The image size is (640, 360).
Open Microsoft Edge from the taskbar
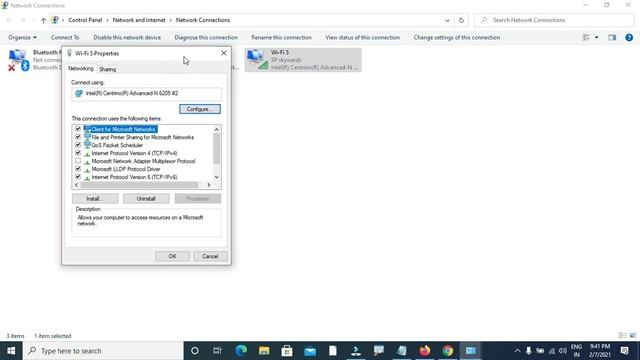(241, 351)
